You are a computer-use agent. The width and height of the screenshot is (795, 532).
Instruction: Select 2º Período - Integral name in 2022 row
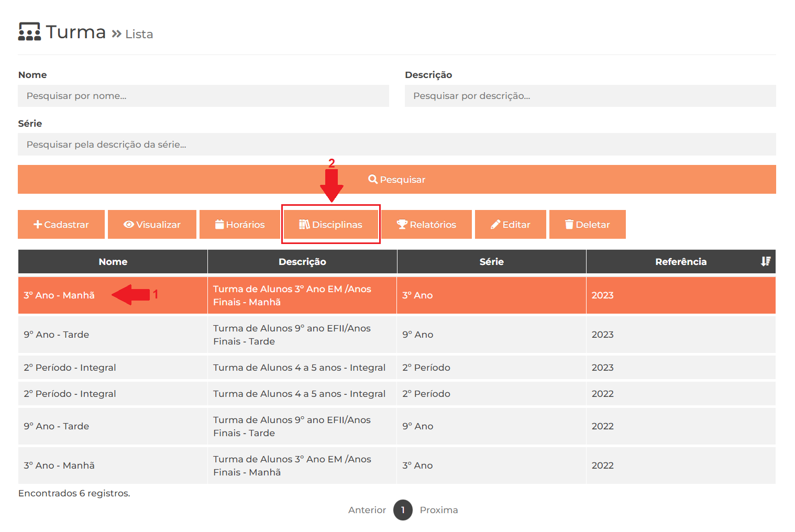(x=70, y=394)
